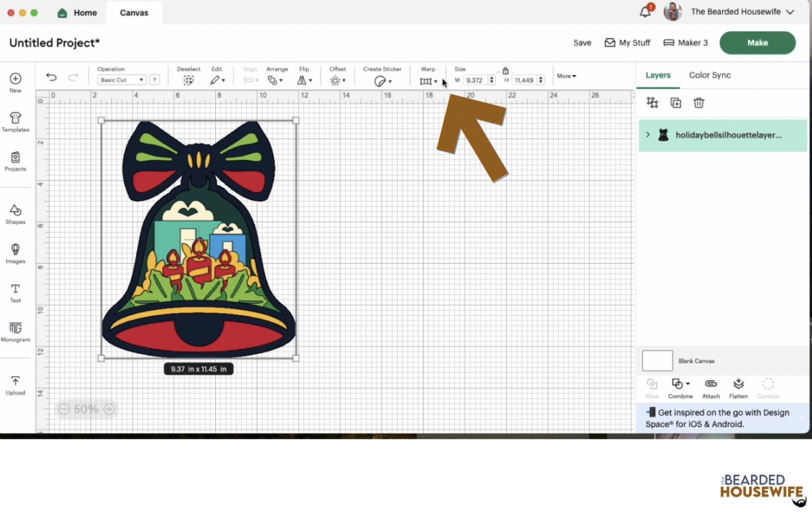812x516 pixels.
Task: Flatten the selected layer
Action: click(739, 386)
